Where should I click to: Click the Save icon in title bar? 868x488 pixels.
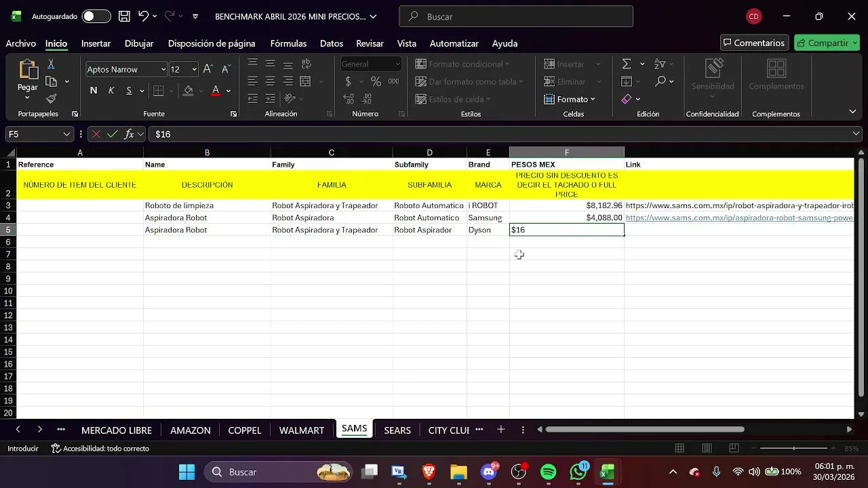click(124, 16)
